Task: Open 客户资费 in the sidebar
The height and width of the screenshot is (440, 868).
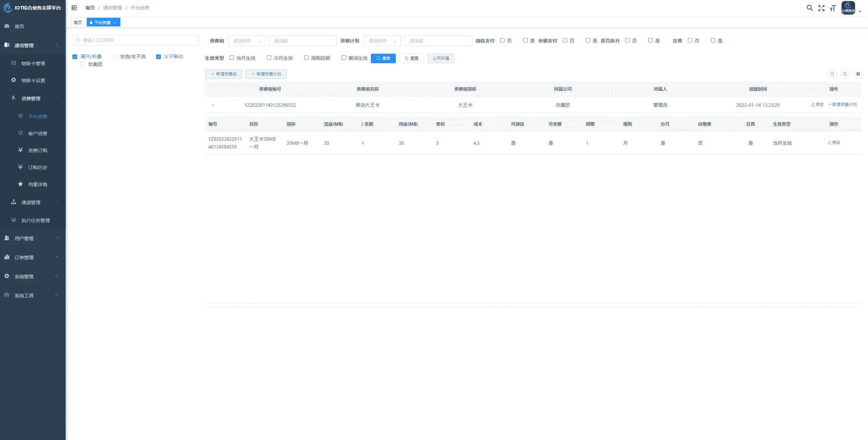Action: (x=37, y=133)
